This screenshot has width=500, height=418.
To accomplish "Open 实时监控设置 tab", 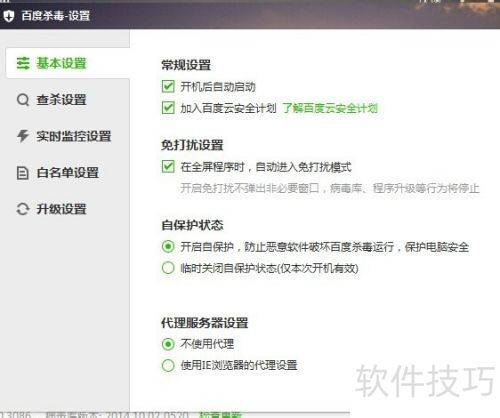I will tap(74, 136).
